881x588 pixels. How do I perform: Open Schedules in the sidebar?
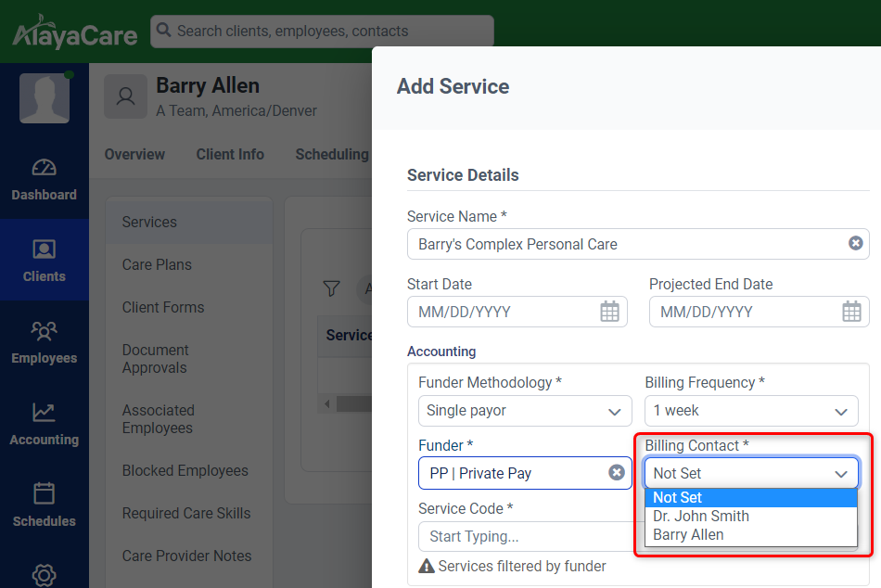(44, 506)
